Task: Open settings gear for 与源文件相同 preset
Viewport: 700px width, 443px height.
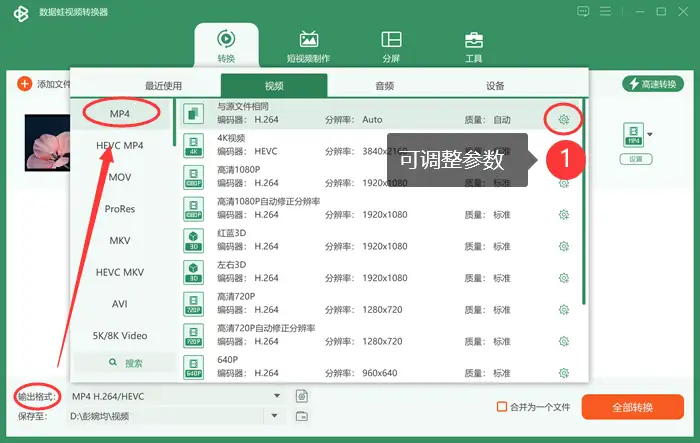Action: pos(564,119)
